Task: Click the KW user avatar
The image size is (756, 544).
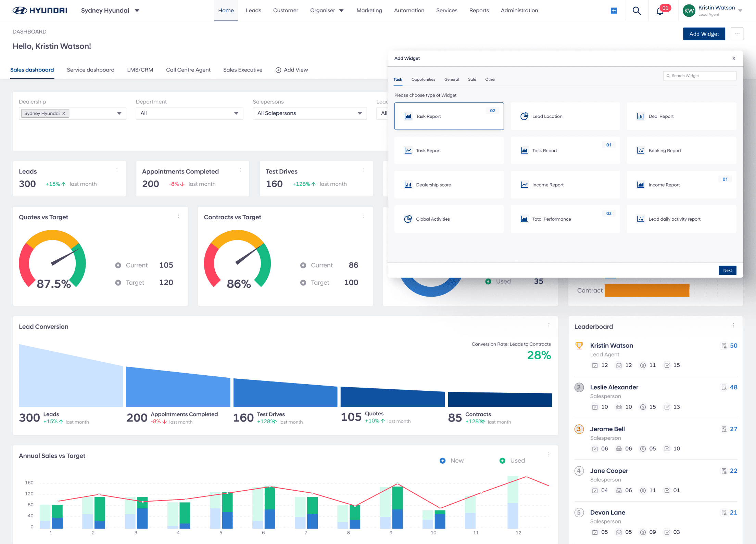Action: (689, 11)
